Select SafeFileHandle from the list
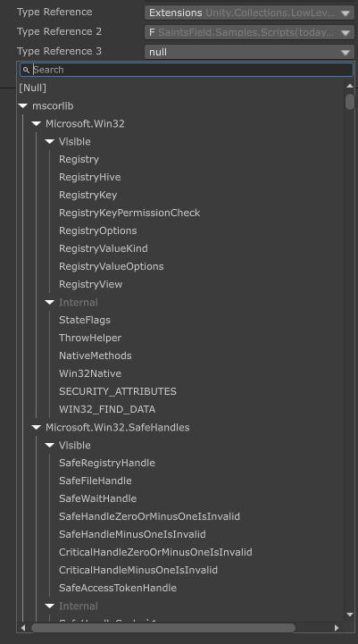Image resolution: width=358 pixels, height=644 pixels. [x=96, y=481]
